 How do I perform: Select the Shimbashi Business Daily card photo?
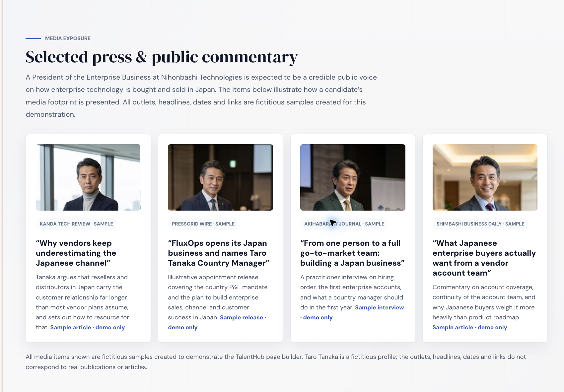click(485, 177)
